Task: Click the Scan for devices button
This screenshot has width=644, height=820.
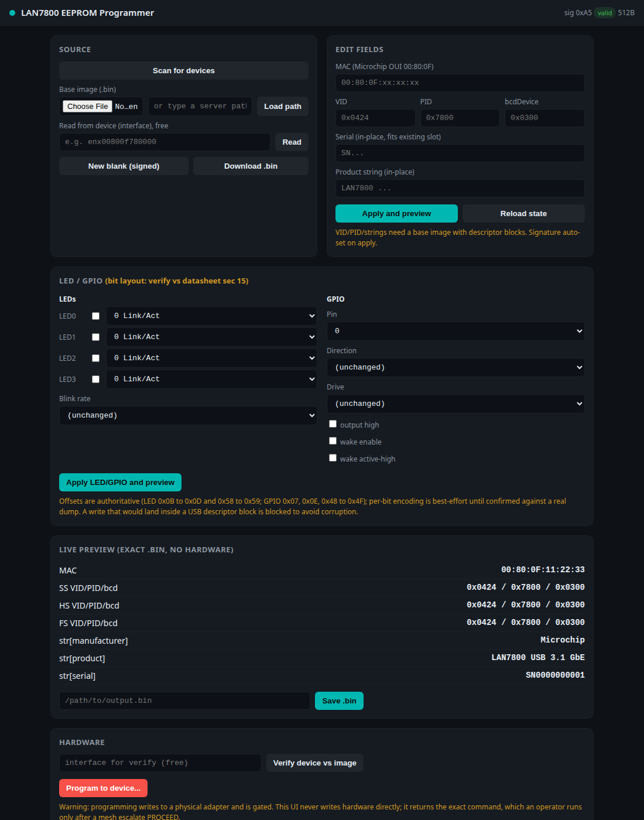Action: point(184,71)
